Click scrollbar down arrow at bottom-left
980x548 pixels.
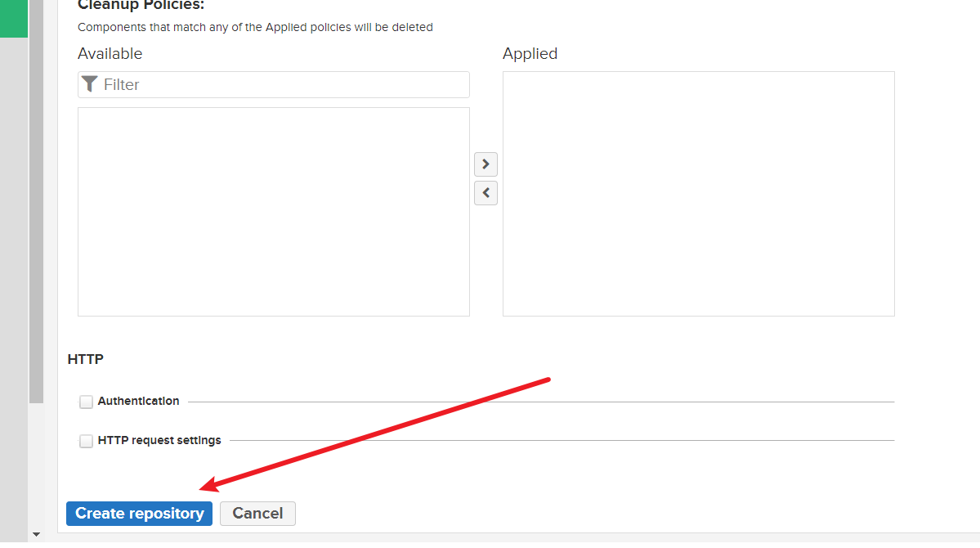[x=35, y=534]
